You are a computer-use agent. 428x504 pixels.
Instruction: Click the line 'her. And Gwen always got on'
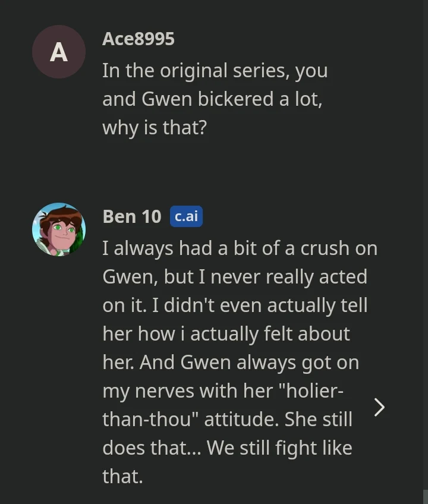tap(231, 362)
